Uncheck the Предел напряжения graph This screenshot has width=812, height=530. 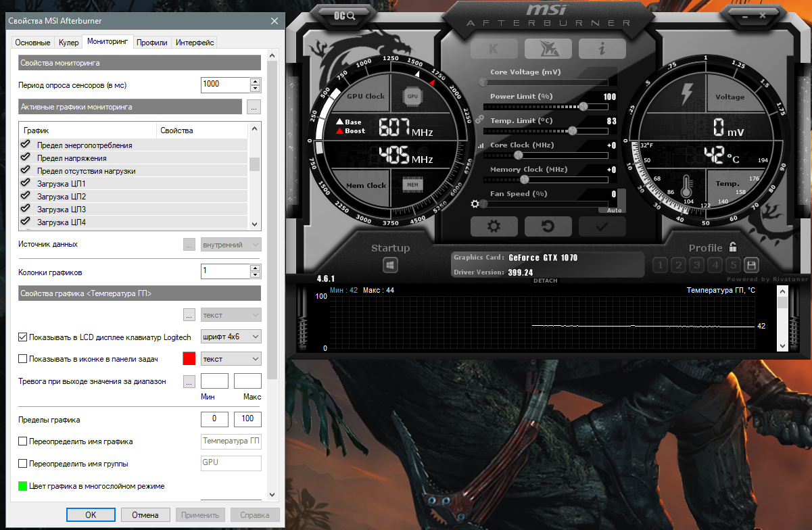click(x=26, y=158)
